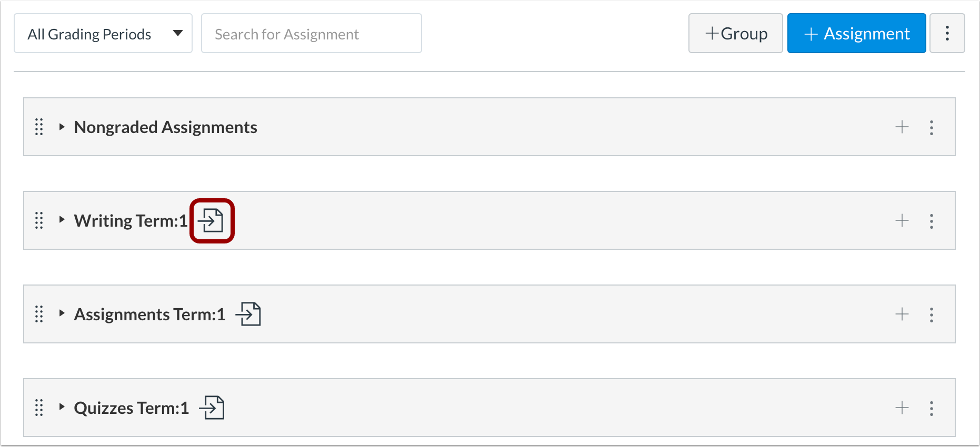Screen dimensions: 980x447
Task: Open the options menu for Assignments Term:1
Action: click(x=932, y=314)
